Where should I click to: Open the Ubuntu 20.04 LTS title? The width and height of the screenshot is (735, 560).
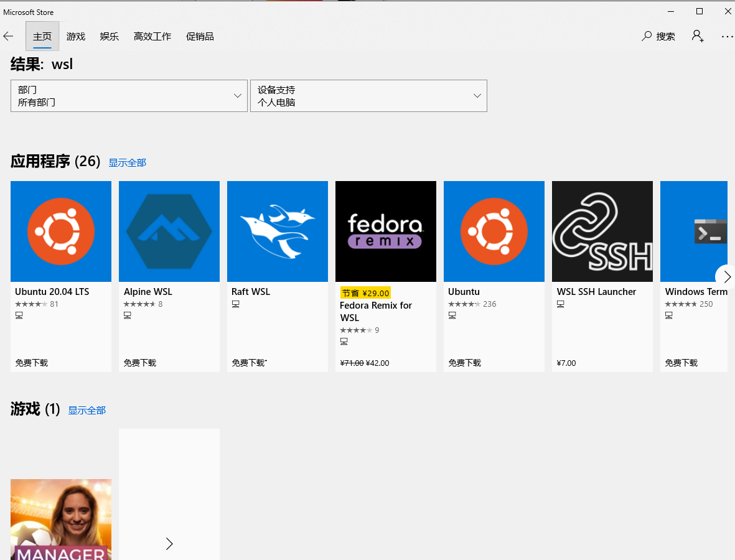(x=52, y=291)
